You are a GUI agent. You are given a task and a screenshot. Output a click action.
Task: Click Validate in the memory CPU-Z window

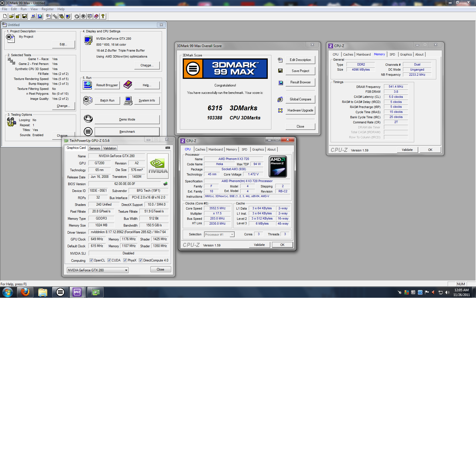click(x=407, y=150)
